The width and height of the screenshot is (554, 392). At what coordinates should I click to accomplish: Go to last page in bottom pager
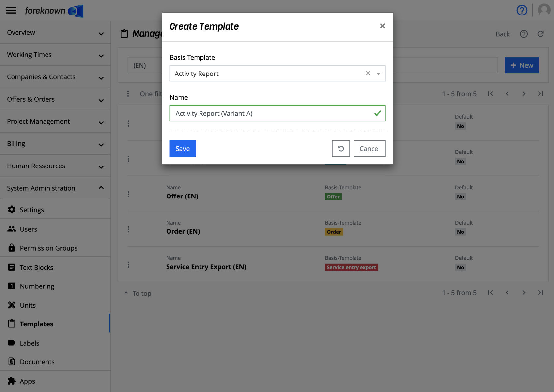tap(540, 293)
